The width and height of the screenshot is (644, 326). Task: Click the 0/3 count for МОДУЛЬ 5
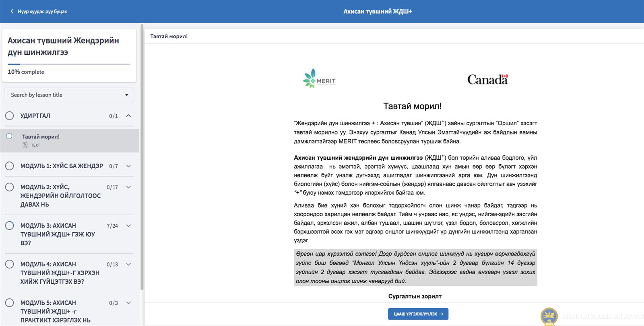(114, 303)
